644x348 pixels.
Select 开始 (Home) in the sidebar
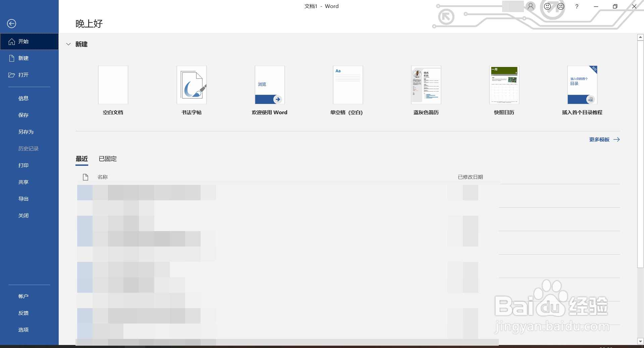23,41
